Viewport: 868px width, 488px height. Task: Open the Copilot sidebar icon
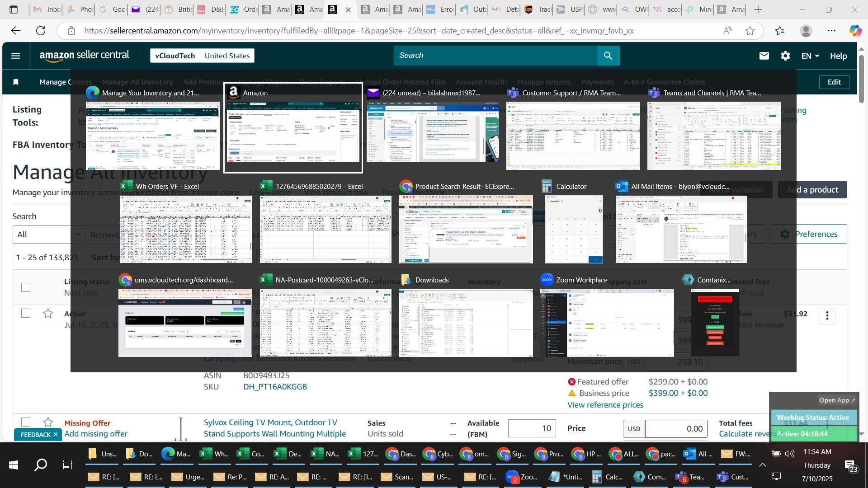[855, 31]
